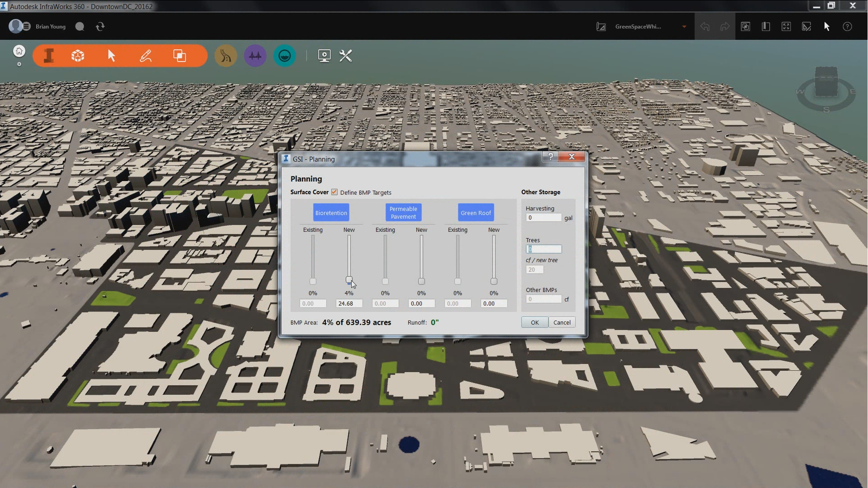The height and width of the screenshot is (488, 868).
Task: Toggle the Permeable Pavement button
Action: [x=403, y=213]
